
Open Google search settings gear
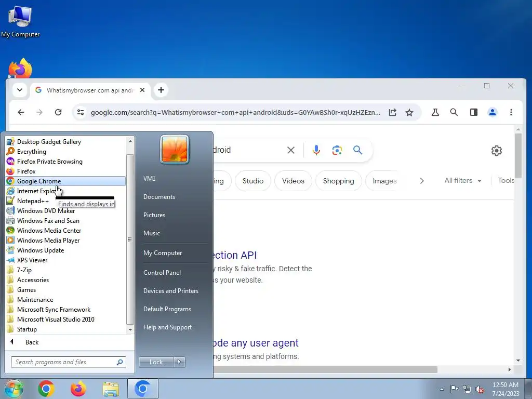click(x=496, y=150)
